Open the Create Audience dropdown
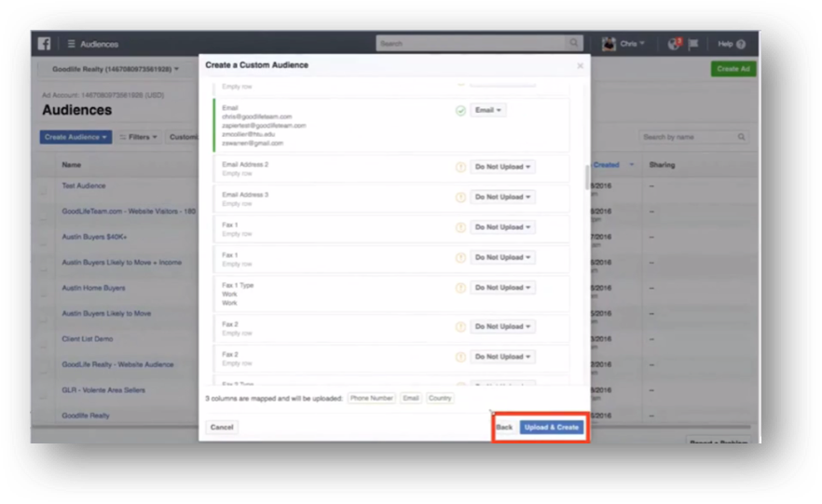The height and width of the screenshot is (504, 822). click(x=75, y=137)
